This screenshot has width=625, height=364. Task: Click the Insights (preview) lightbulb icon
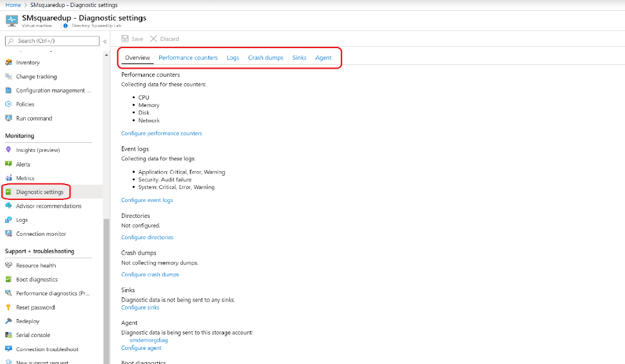[x=8, y=150]
